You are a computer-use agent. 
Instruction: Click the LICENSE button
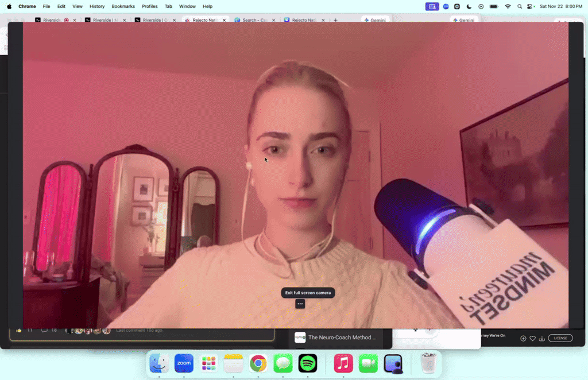[560, 338]
